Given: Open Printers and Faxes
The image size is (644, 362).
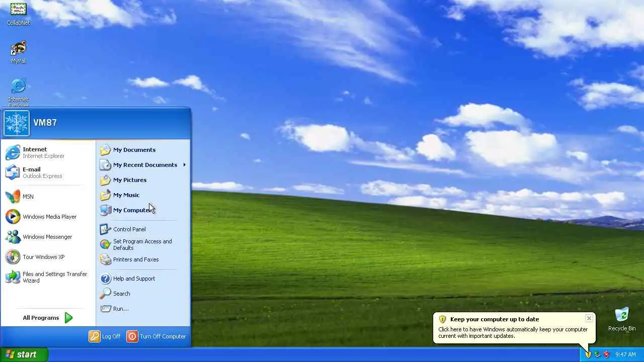Looking at the screenshot, I should 143,259.
